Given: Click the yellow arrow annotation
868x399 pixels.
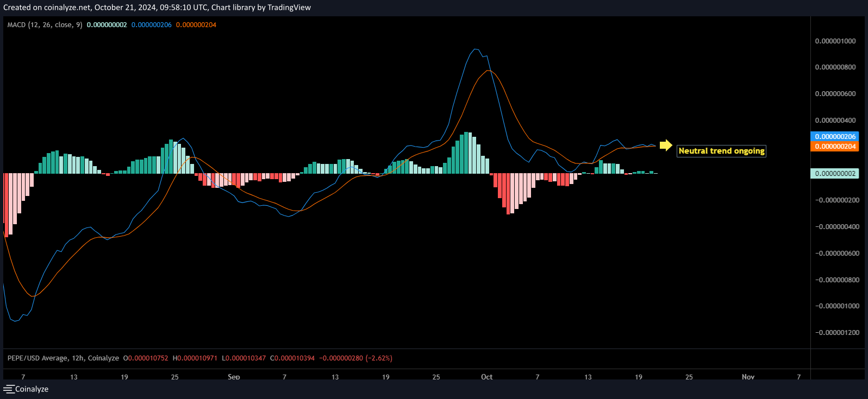Looking at the screenshot, I should point(666,145).
